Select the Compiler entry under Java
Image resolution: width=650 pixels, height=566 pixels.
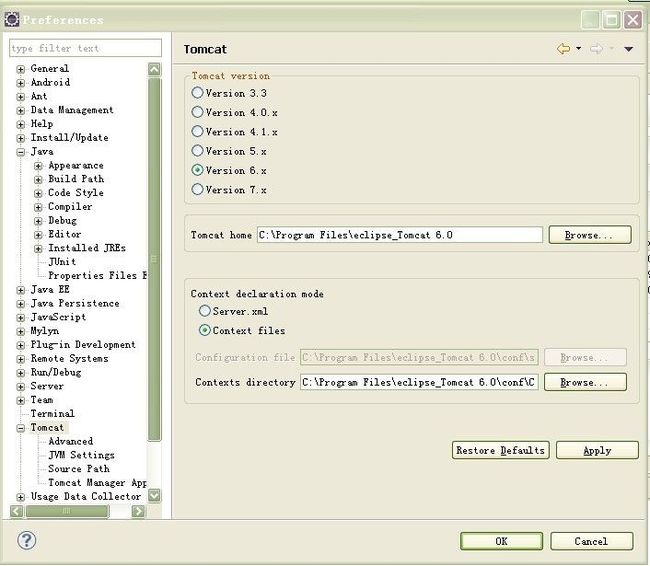pyautogui.click(x=70, y=206)
